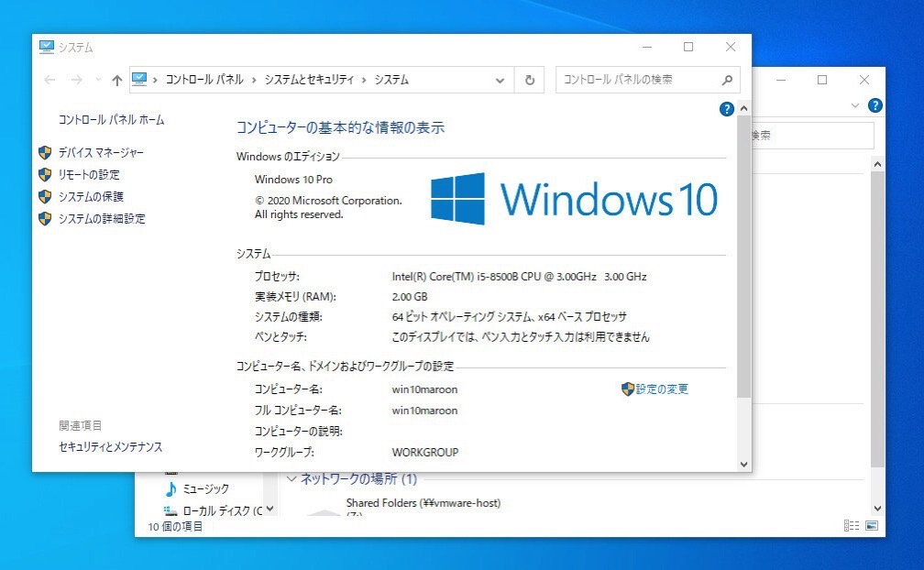Select the RAM value 2.00 GB
Viewport: 924px width, 570px height.
(410, 296)
